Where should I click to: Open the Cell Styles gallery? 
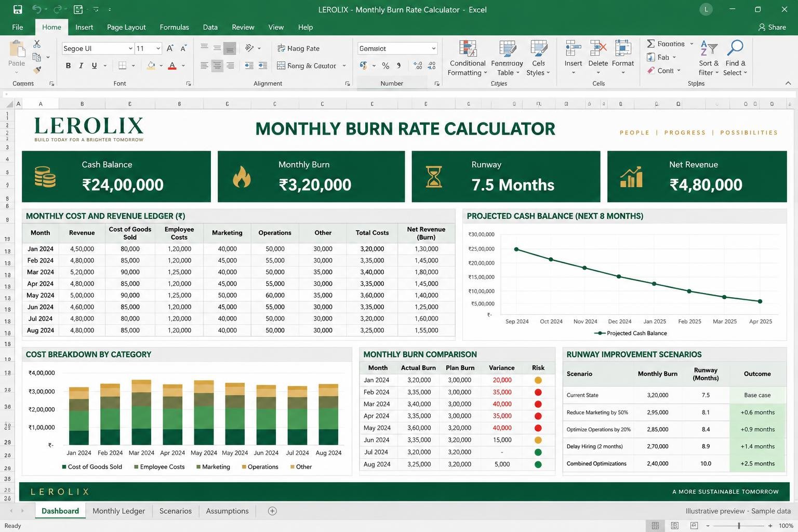(538, 59)
